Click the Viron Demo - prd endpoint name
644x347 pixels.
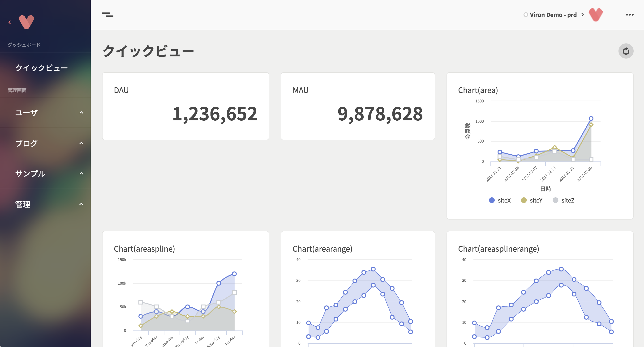coord(553,14)
